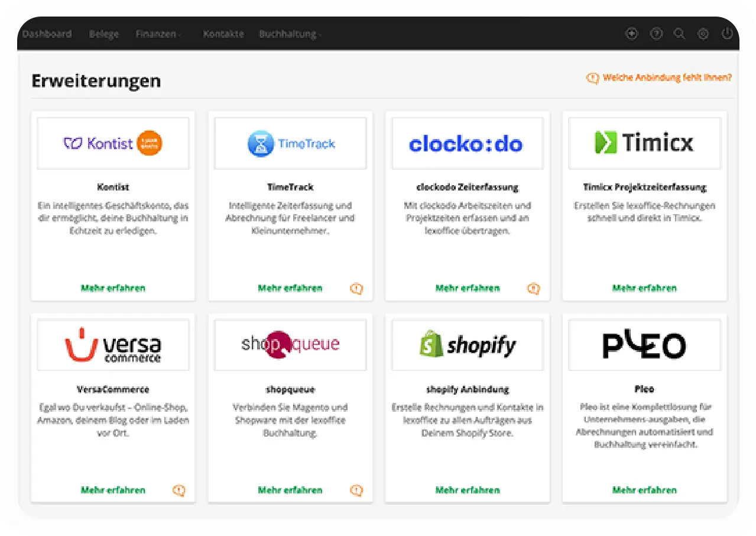
Task: Click the shopqueue logo
Action: click(290, 345)
